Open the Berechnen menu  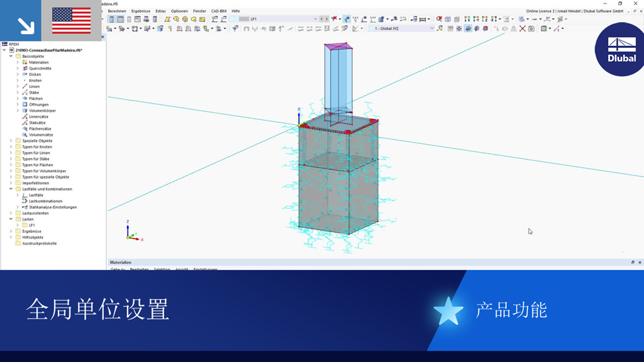click(117, 11)
